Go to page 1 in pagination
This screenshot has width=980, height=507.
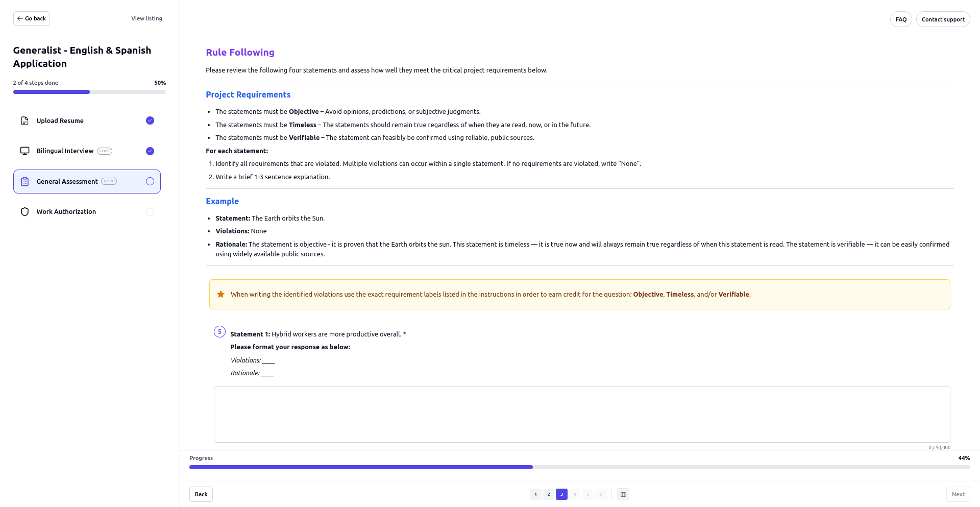pos(535,494)
